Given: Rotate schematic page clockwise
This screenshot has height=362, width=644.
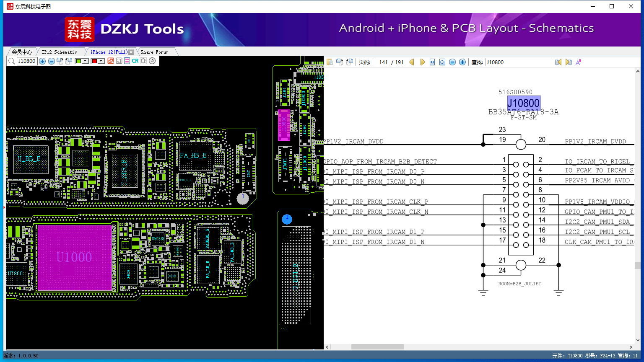Looking at the screenshot, I should pos(340,62).
